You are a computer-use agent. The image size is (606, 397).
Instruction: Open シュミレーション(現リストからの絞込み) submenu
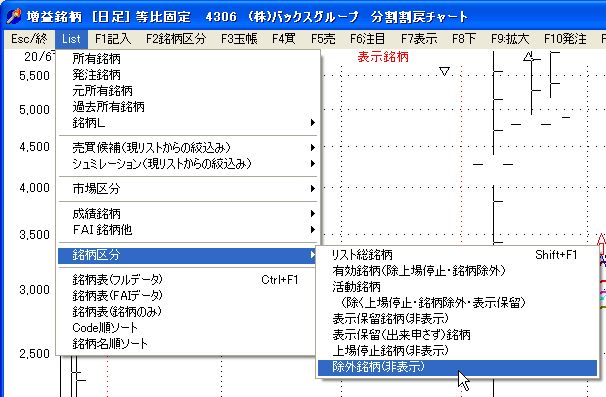pos(187,164)
